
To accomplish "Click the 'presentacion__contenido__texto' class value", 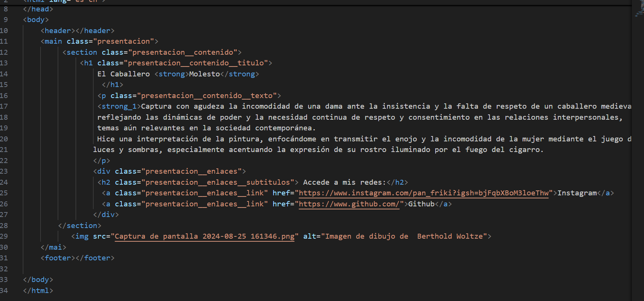I will tap(207, 96).
